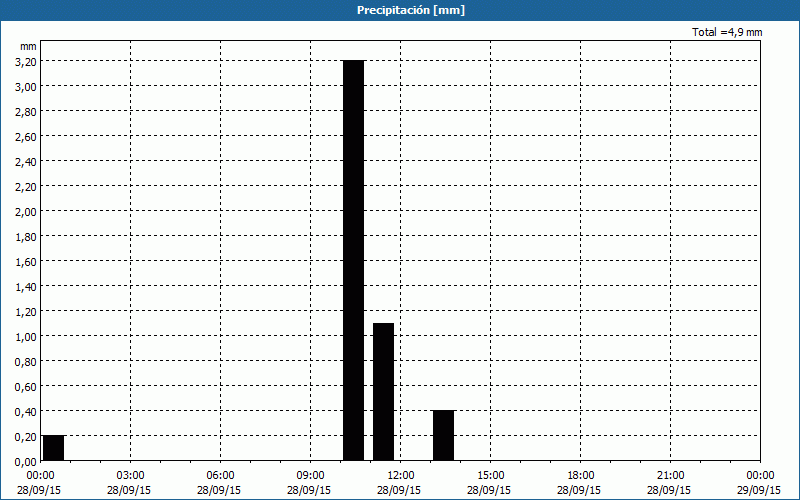Click the 1,10 mm bar before 12:00
The width and height of the screenshot is (800, 500).
coord(383,392)
